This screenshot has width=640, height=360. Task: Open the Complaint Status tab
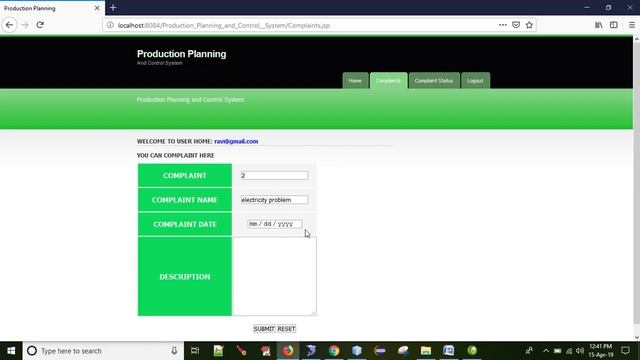pyautogui.click(x=434, y=81)
